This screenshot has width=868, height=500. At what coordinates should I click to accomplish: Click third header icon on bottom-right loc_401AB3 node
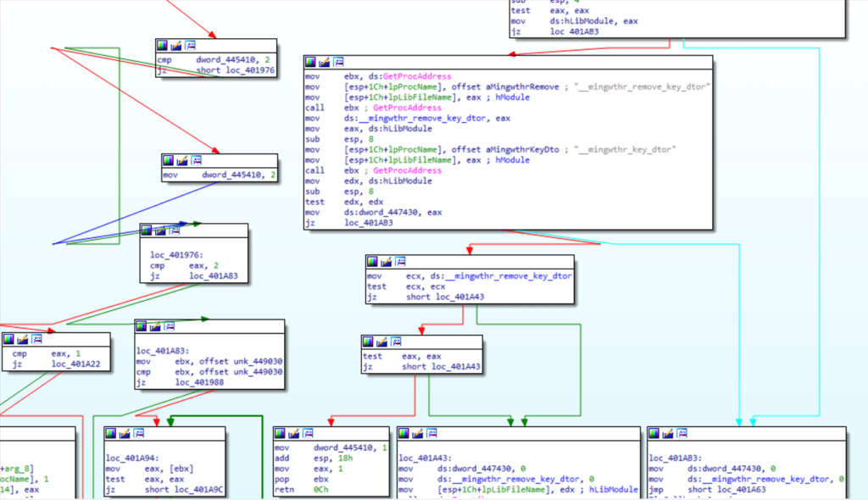click(682, 433)
